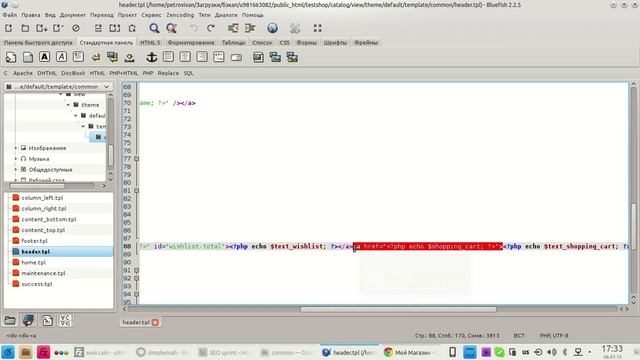Switch to the CSS toolbar tab
The image size is (640, 360).
pos(284,42)
